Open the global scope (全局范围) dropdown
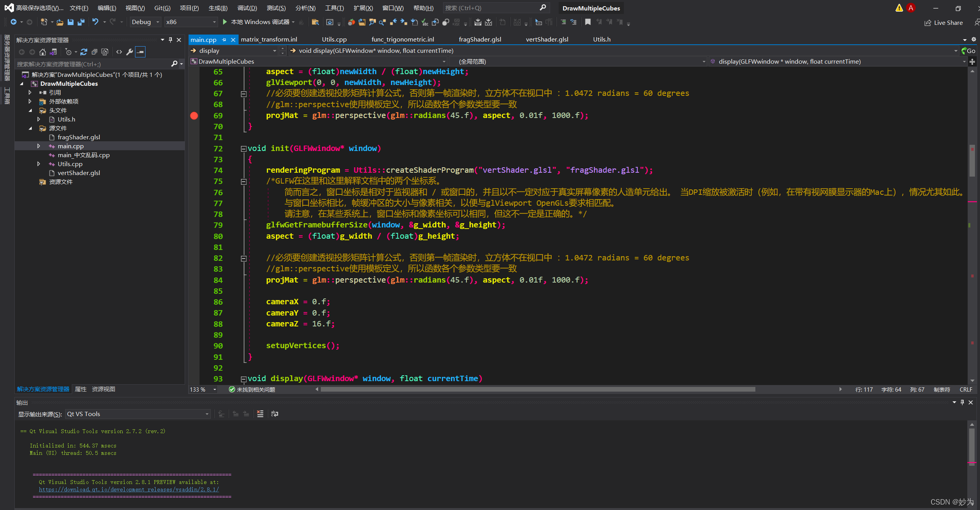980x510 pixels. tap(578, 62)
